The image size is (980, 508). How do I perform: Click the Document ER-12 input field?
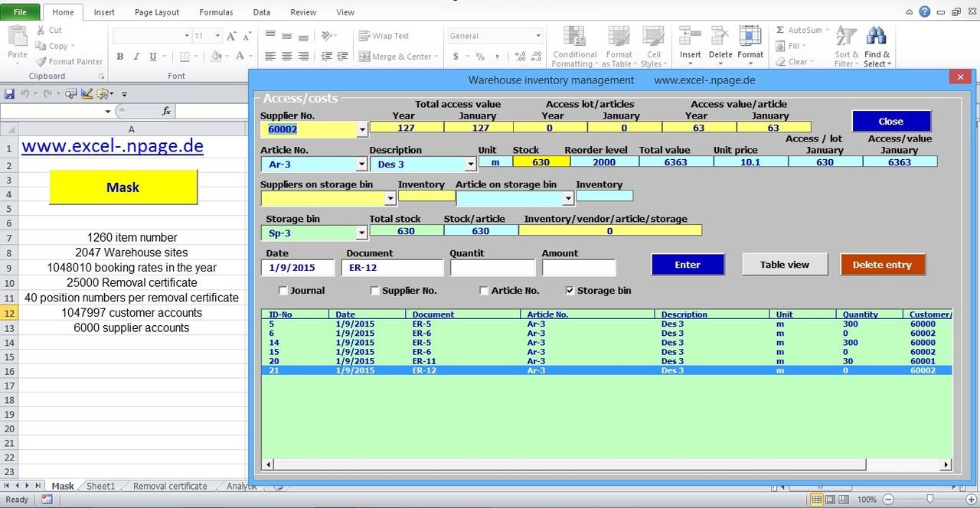tap(392, 268)
